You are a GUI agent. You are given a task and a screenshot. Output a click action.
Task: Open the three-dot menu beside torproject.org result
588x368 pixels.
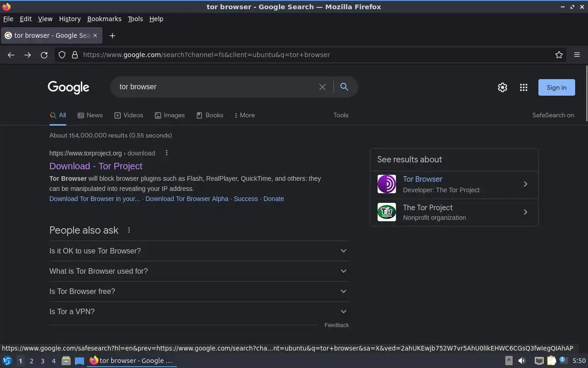[x=167, y=153]
